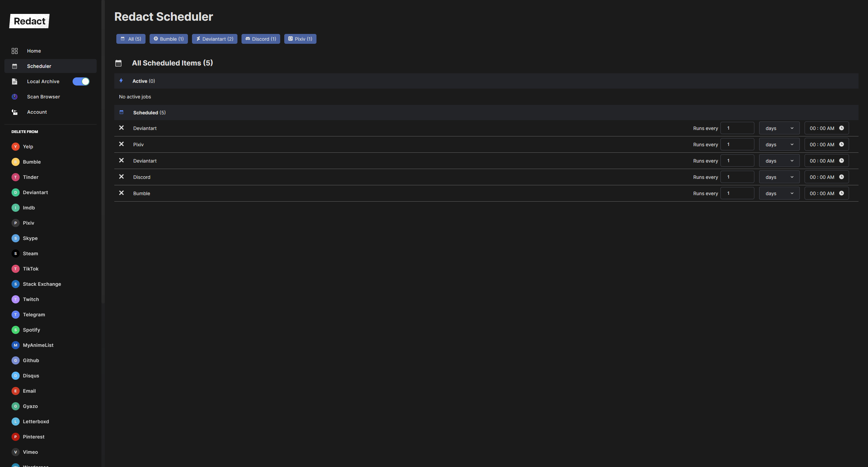Filter by Discord (1) tab
This screenshot has width=868, height=467.
coord(261,39)
